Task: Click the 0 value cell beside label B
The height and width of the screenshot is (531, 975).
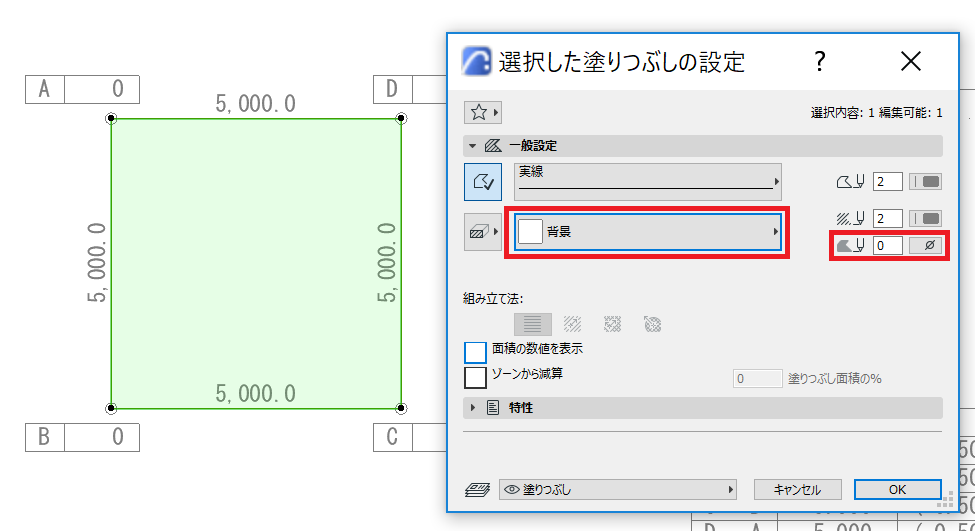Action: (102, 438)
